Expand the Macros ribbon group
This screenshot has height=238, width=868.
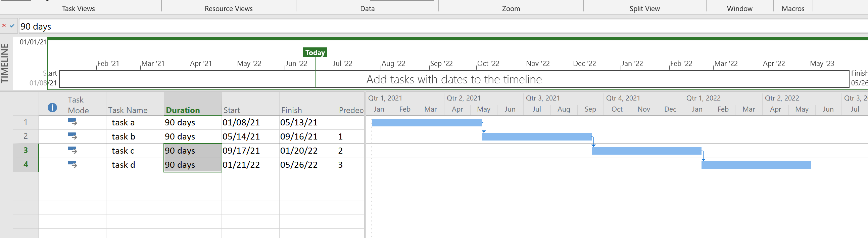[793, 9]
